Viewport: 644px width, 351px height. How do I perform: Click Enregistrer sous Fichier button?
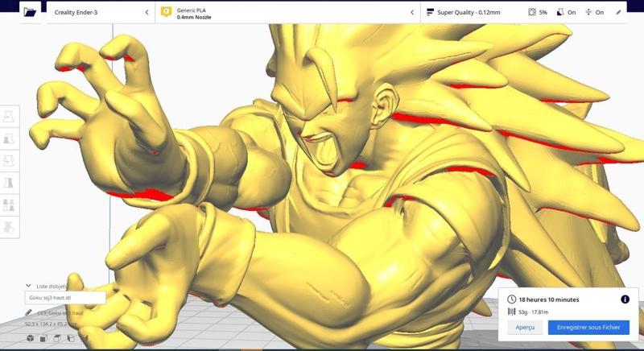(x=588, y=327)
